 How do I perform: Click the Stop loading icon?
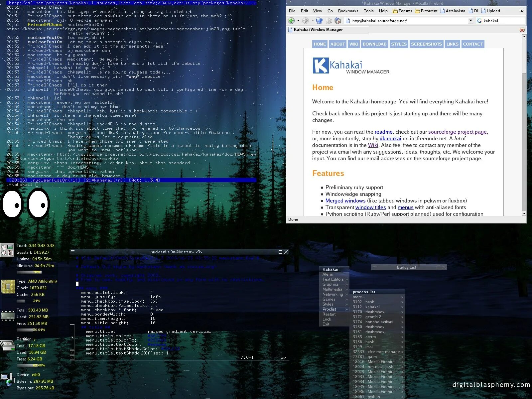tap(329, 21)
